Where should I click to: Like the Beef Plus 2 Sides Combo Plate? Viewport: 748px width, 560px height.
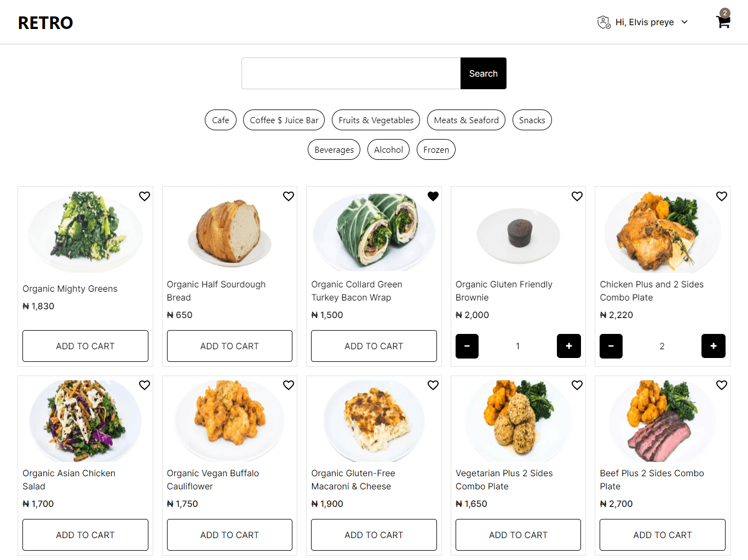(x=722, y=385)
